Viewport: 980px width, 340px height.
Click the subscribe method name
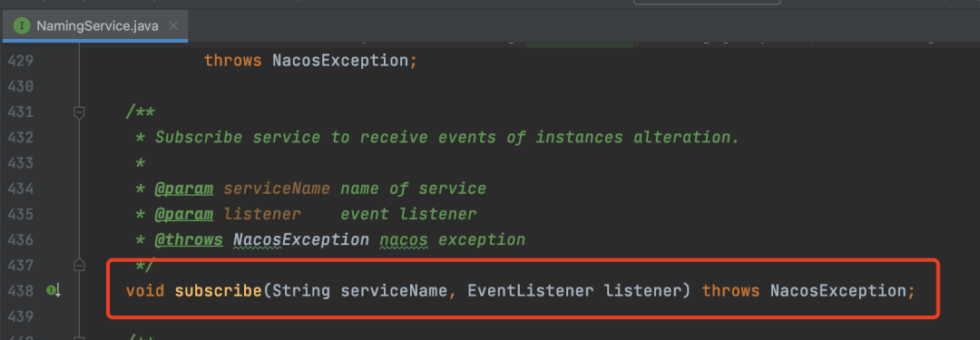219,291
